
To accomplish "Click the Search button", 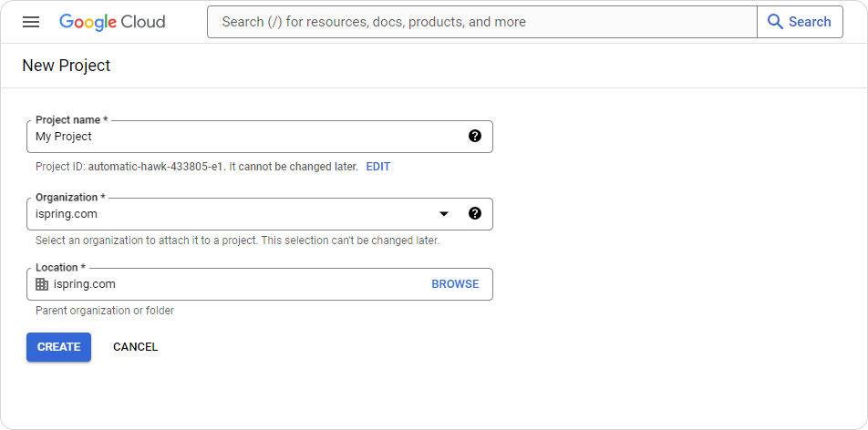I will (800, 22).
